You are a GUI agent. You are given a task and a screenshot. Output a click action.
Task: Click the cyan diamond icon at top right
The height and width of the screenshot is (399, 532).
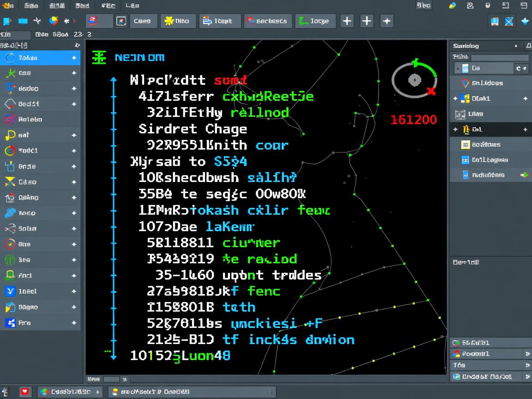(525, 21)
